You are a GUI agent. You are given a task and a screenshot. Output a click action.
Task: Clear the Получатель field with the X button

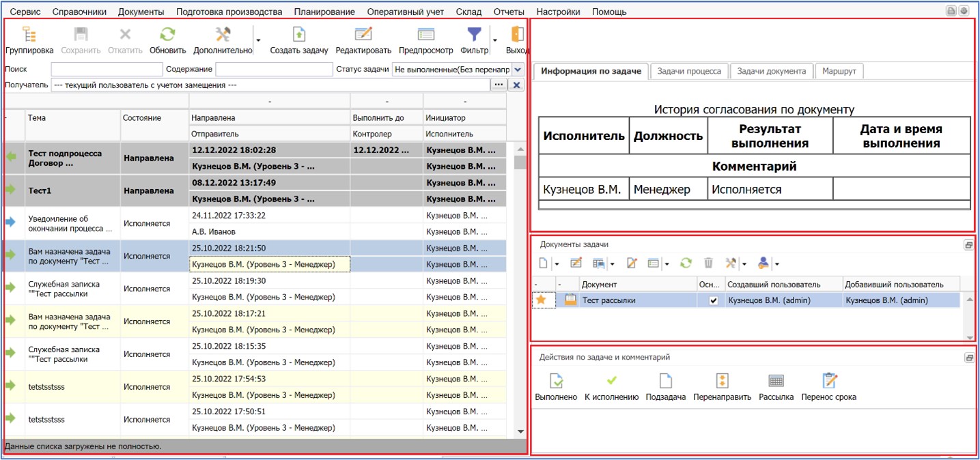point(517,85)
